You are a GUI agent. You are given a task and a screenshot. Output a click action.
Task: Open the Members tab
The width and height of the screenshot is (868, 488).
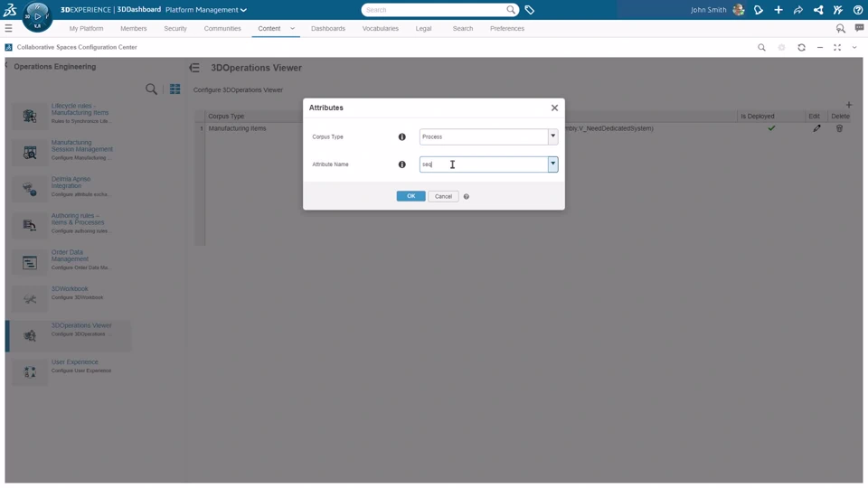click(x=133, y=29)
